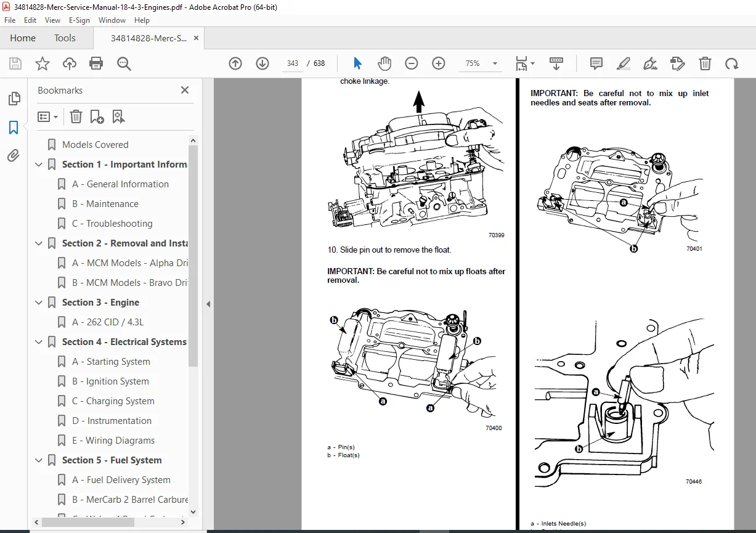The image size is (756, 533).
Task: Open A - MCM Models - Alpha Drives bookmark
Action: [x=130, y=263]
